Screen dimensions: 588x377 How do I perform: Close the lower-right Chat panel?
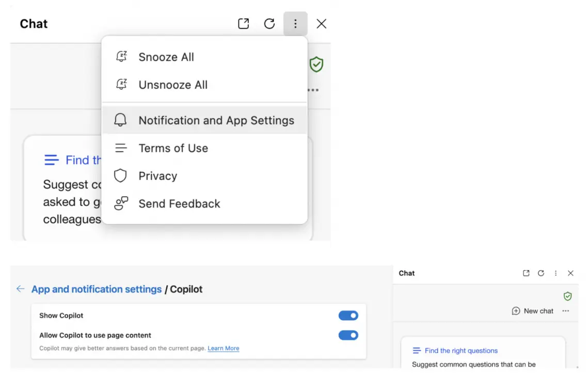pos(570,273)
